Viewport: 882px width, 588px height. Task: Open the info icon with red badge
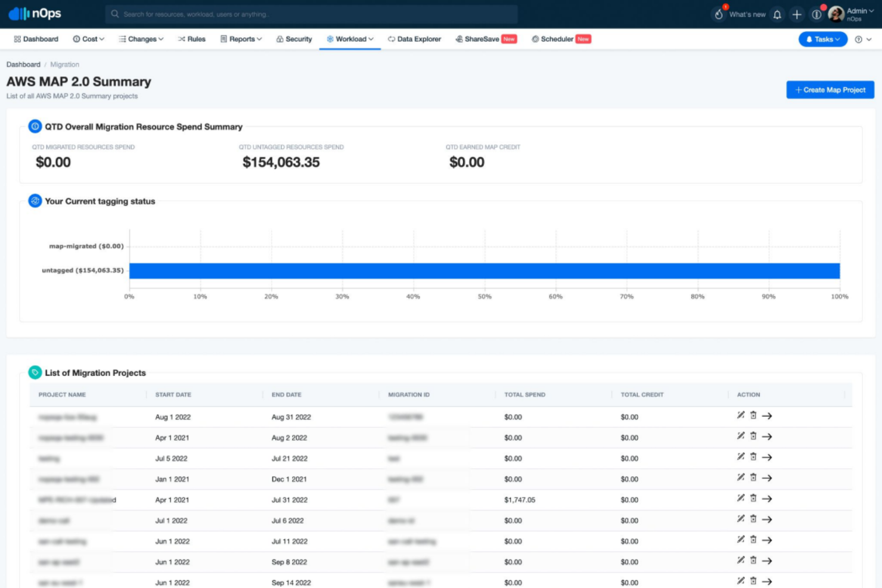click(817, 14)
